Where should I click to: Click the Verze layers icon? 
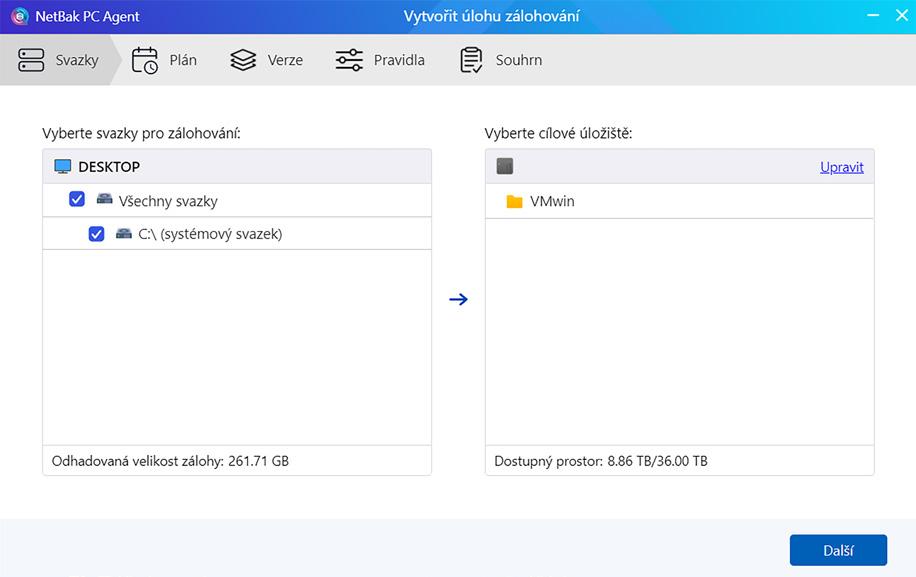[243, 60]
